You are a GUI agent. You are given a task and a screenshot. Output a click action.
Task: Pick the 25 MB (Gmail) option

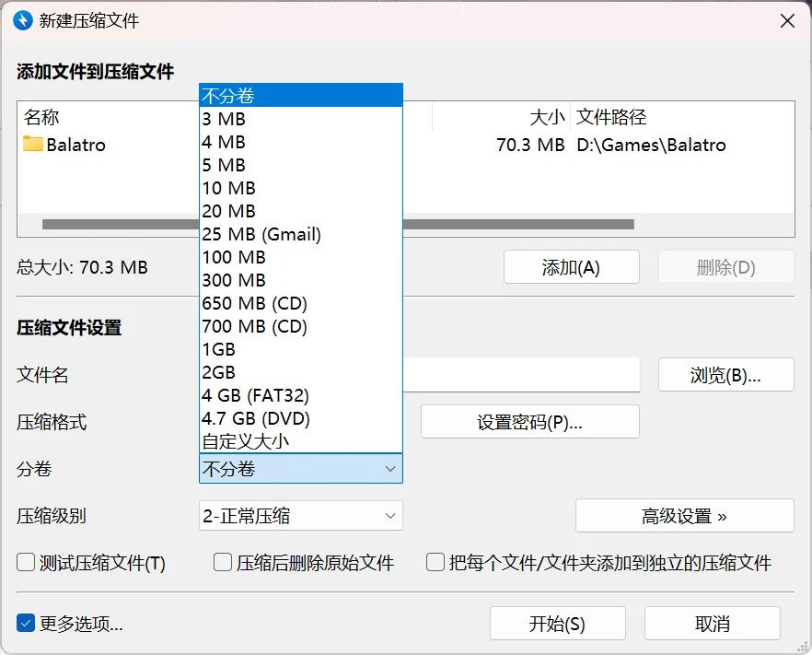(301, 234)
